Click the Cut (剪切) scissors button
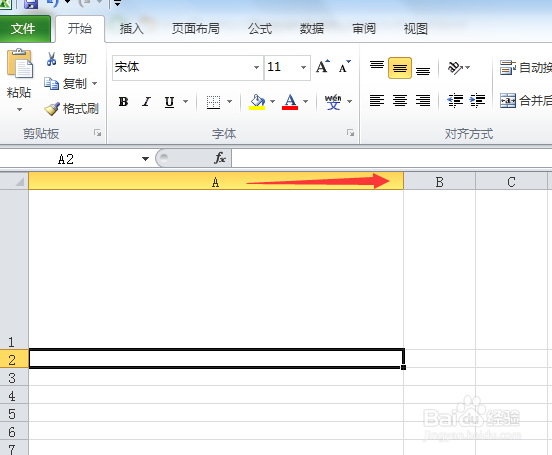The image size is (552, 455). coord(66,59)
